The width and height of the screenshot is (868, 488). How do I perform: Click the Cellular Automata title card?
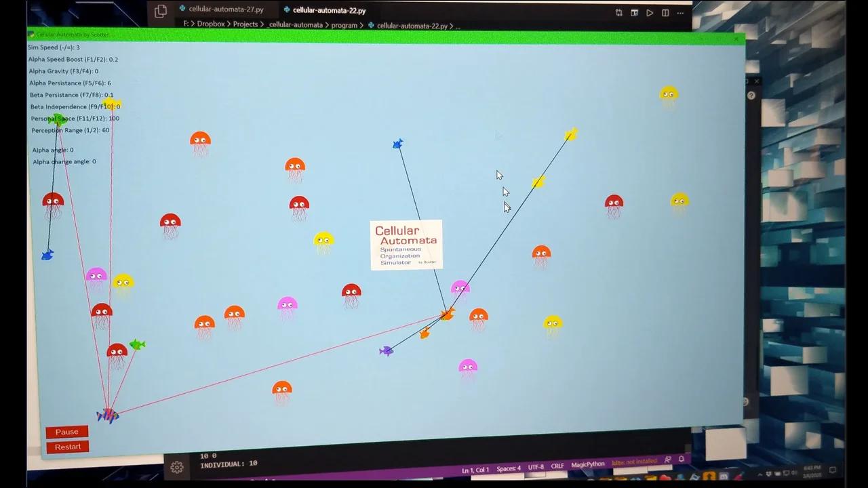tap(406, 245)
